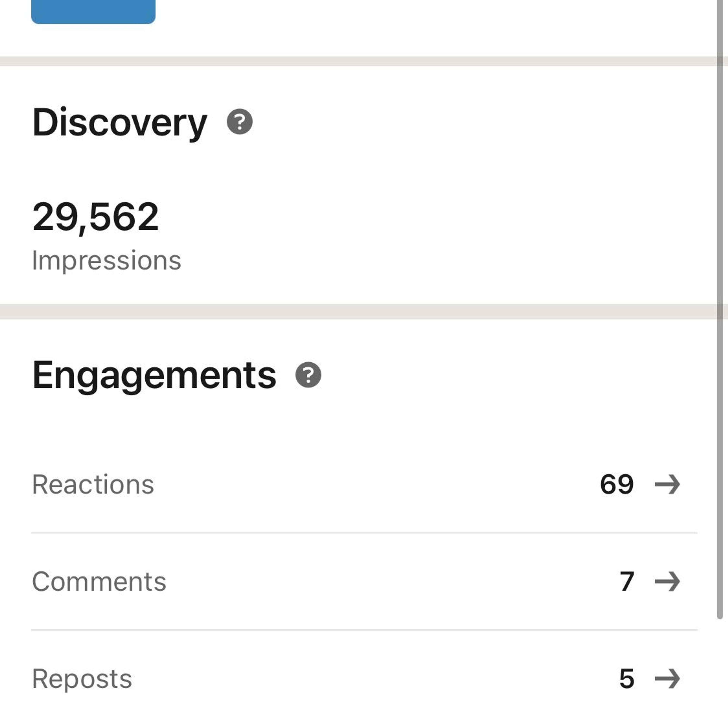728x728 pixels.
Task: Click the Engagements section heading
Action: click(155, 376)
